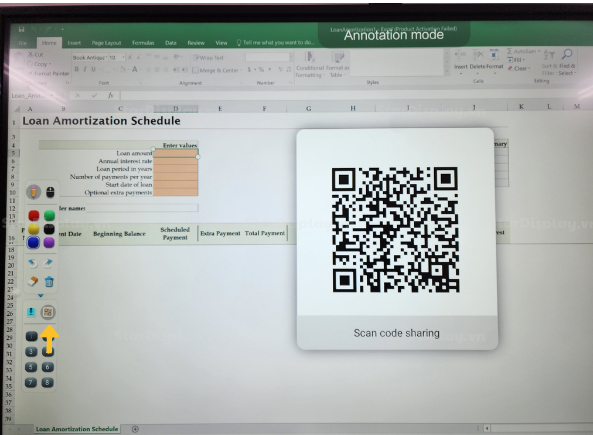This screenshot has height=435, width=593.
Task: Open the Formulas tab
Action: coord(143,43)
